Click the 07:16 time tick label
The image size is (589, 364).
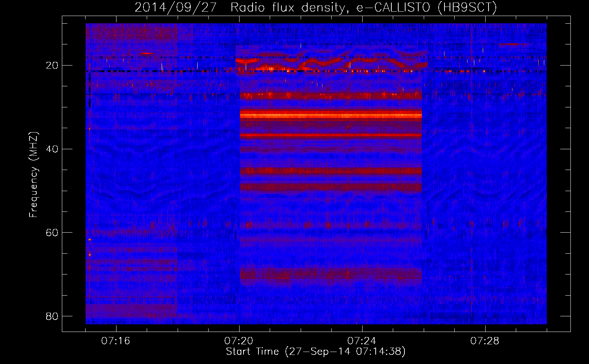(x=116, y=341)
